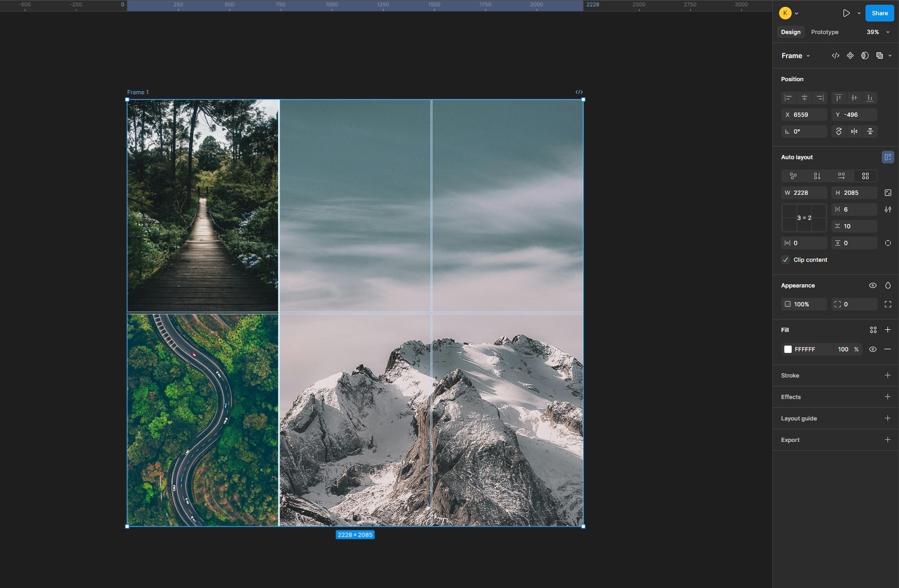Add a new fill
The width and height of the screenshot is (899, 588).
[887, 330]
